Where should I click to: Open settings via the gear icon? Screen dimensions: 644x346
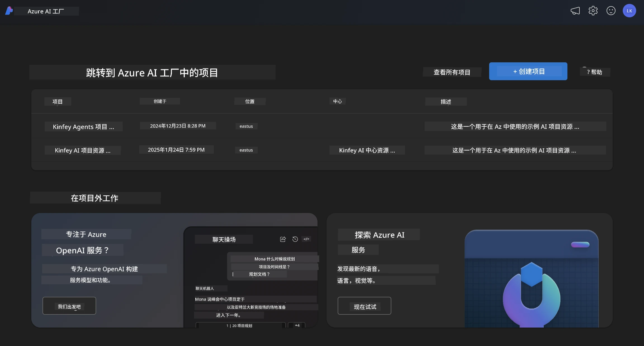[593, 11]
